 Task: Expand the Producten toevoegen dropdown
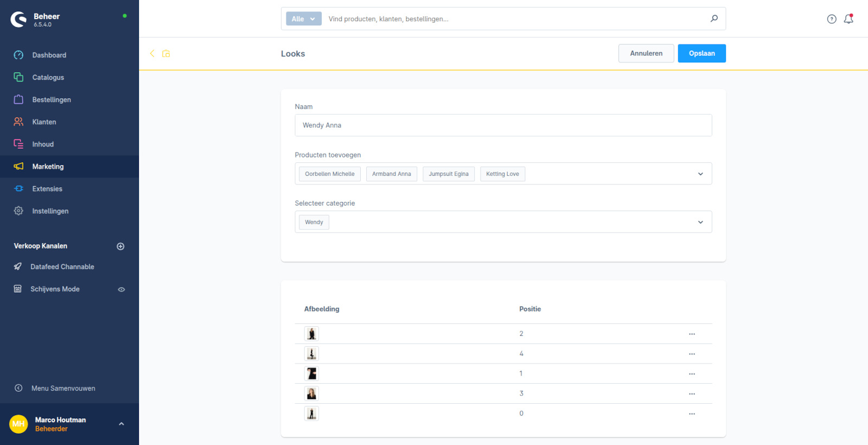pos(700,174)
